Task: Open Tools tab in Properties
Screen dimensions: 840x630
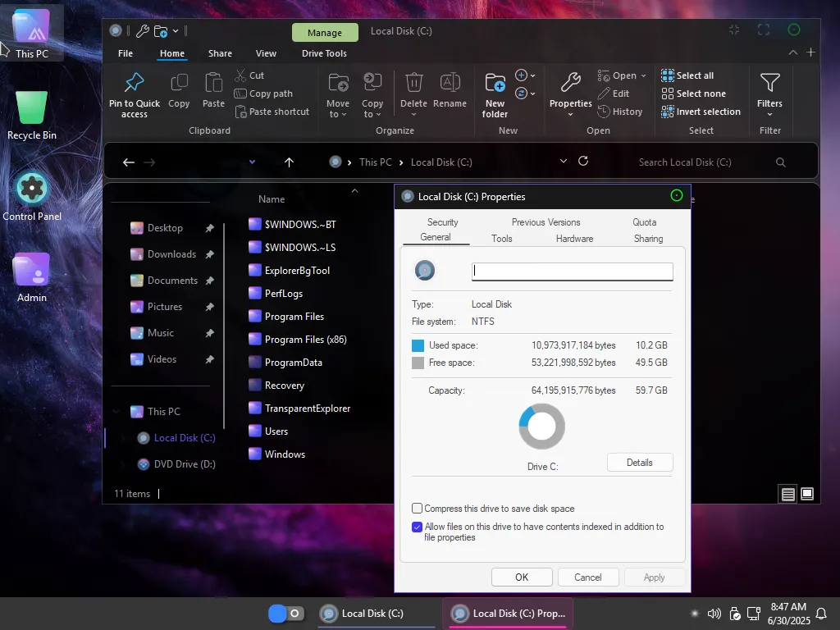Action: (502, 239)
